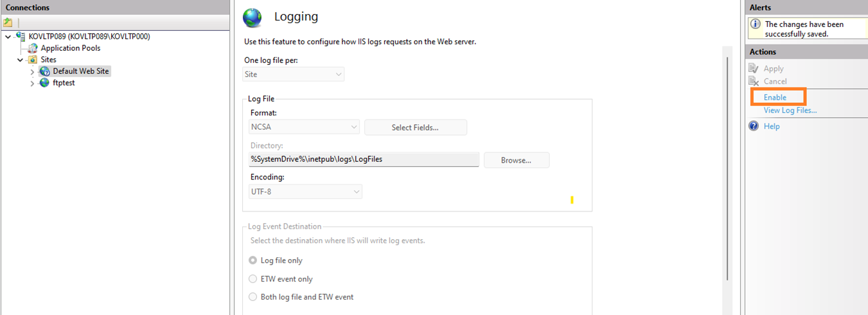Screen dimensions: 868x315
Task: Collapse the KOVLTP089 server node
Action: tap(8, 37)
